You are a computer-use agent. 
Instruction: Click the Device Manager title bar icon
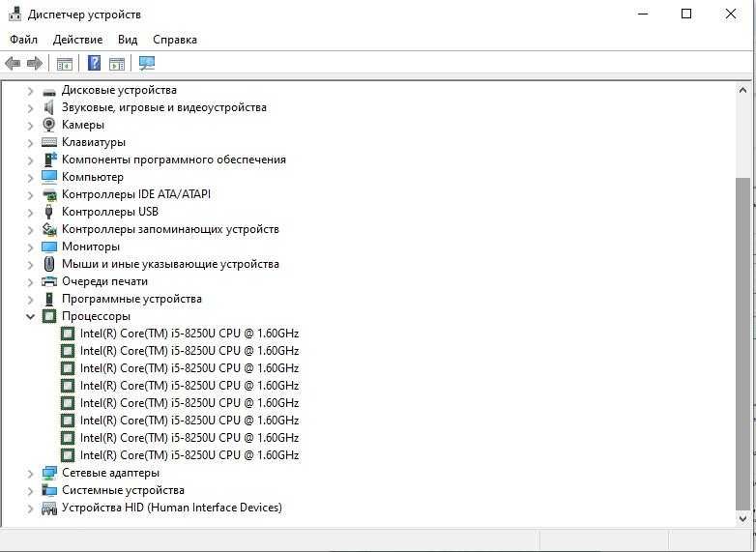point(15,14)
